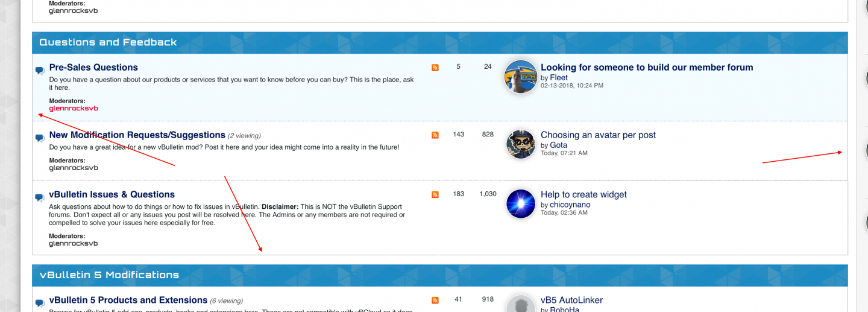Open vBulletin Issues & Questions forum
The height and width of the screenshot is (312, 868).
112,194
